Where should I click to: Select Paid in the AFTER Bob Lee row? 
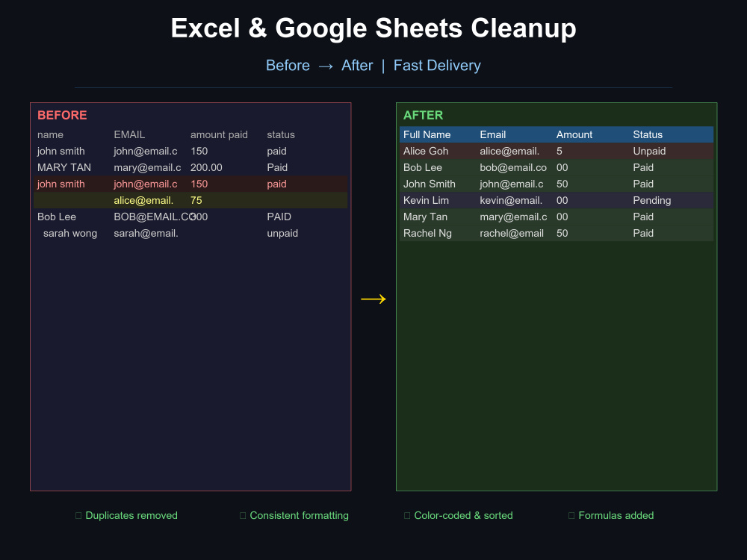[643, 167]
